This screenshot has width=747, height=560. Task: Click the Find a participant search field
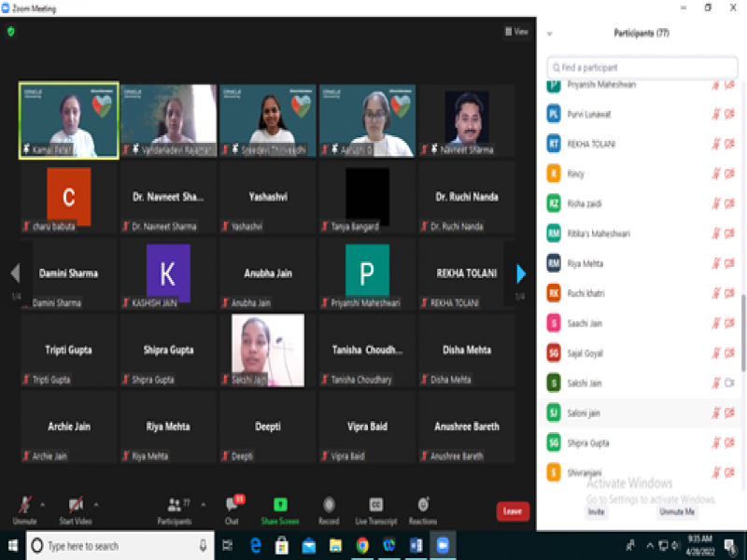(644, 67)
